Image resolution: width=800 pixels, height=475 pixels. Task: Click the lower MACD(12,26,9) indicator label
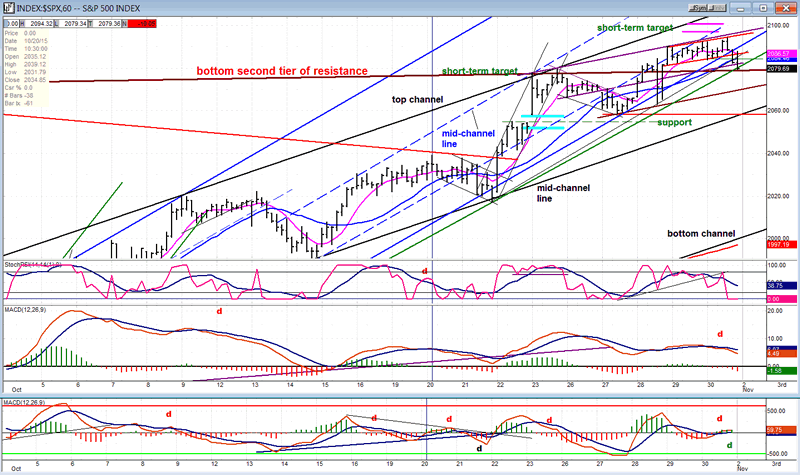pos(25,403)
